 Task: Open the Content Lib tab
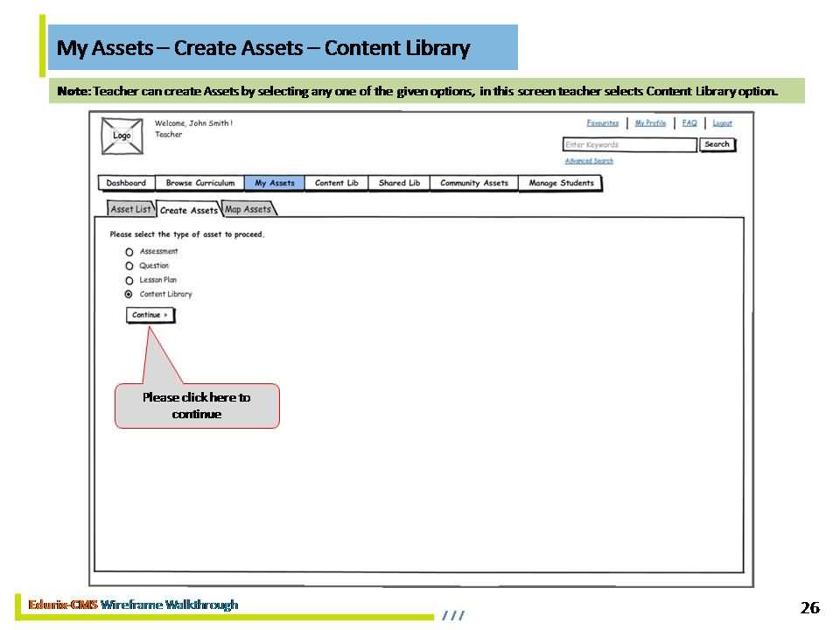pos(336,183)
